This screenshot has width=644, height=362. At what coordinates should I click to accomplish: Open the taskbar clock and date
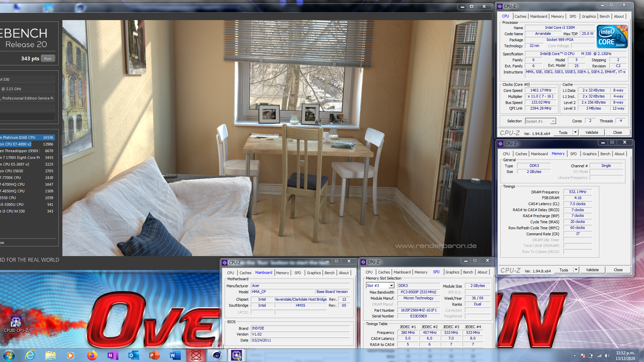coord(625,356)
